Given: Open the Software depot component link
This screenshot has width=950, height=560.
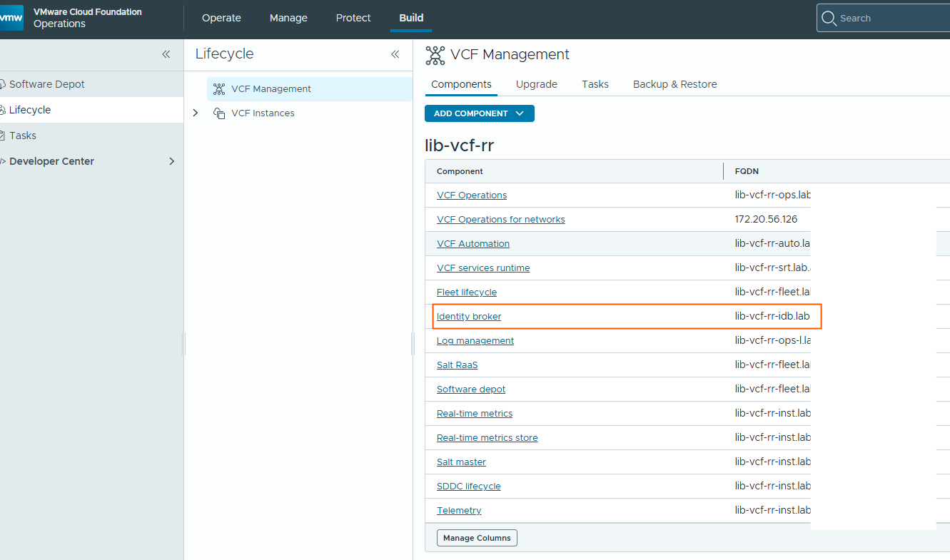Looking at the screenshot, I should [471, 390].
